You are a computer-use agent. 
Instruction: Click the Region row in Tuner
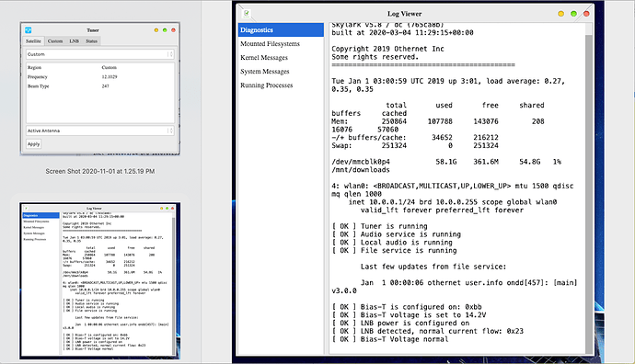coord(100,67)
